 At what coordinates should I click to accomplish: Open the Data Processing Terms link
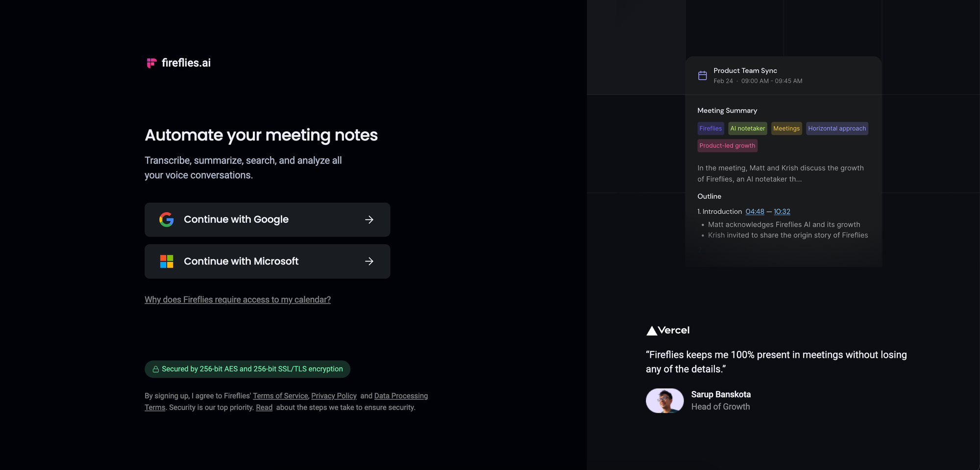pos(401,396)
